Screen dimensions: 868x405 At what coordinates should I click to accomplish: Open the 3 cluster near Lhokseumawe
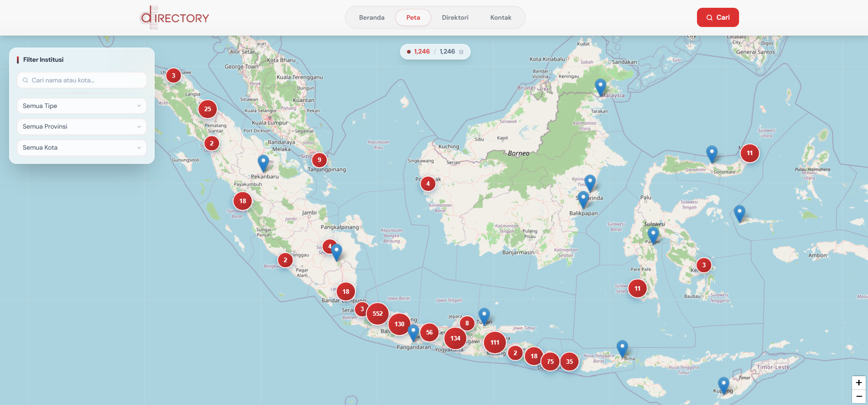point(173,76)
